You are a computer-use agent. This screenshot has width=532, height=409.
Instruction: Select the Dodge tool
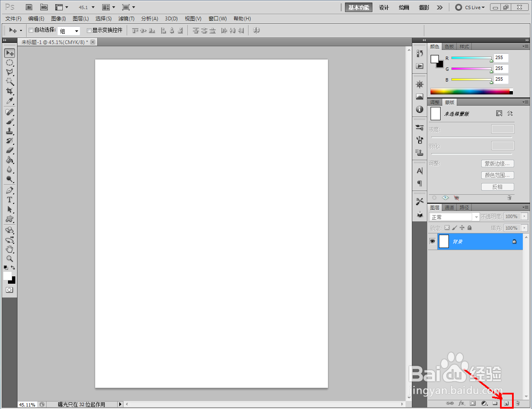click(x=10, y=179)
